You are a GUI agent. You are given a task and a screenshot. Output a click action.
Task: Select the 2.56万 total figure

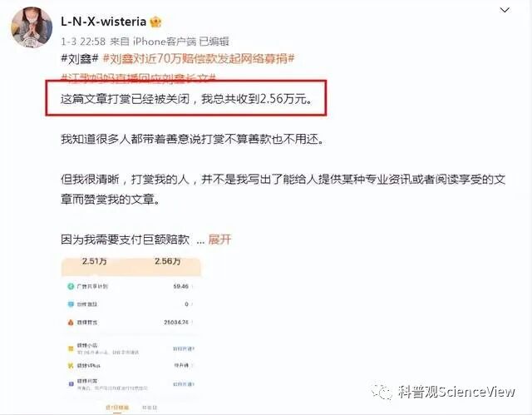[167, 261]
